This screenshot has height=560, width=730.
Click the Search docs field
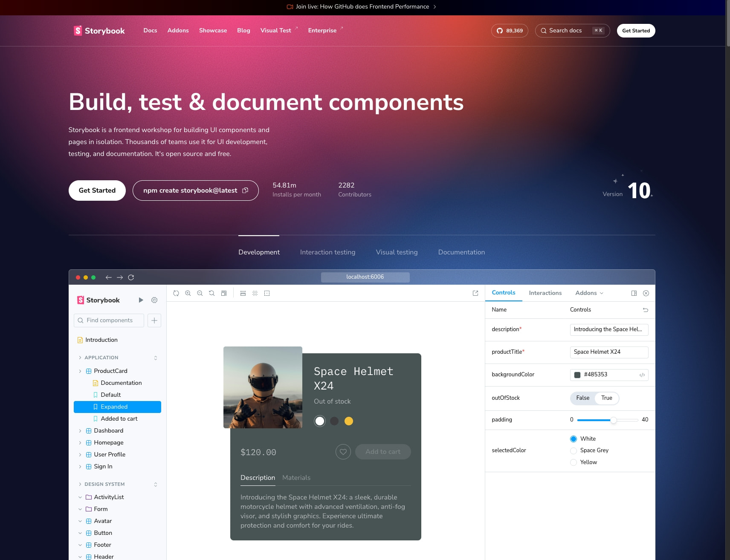click(x=572, y=31)
